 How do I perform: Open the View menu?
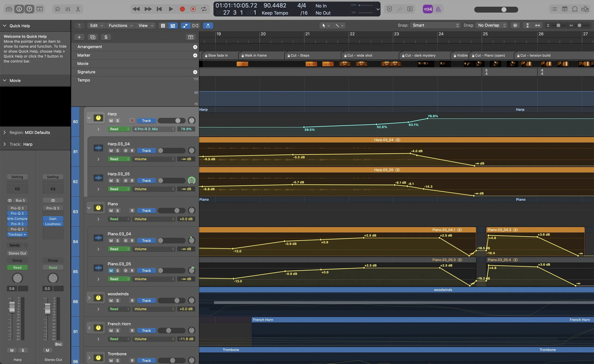146,26
